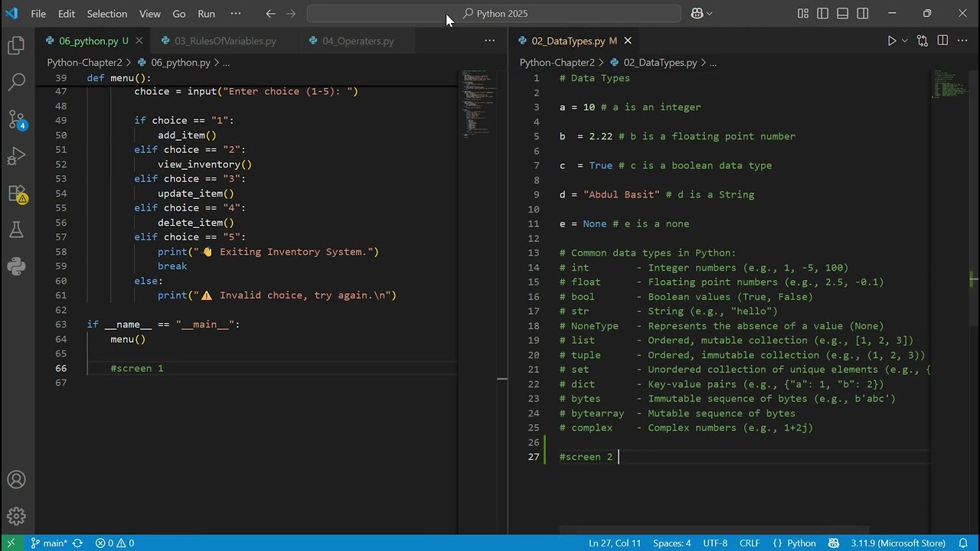980x551 pixels.
Task: Toggle the secondary side bar
Action: 863,13
